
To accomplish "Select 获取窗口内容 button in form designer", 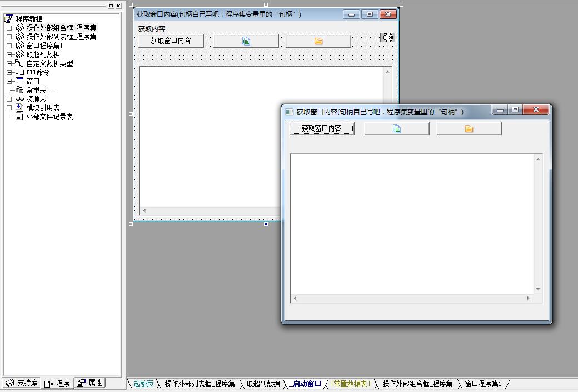I will click(171, 41).
